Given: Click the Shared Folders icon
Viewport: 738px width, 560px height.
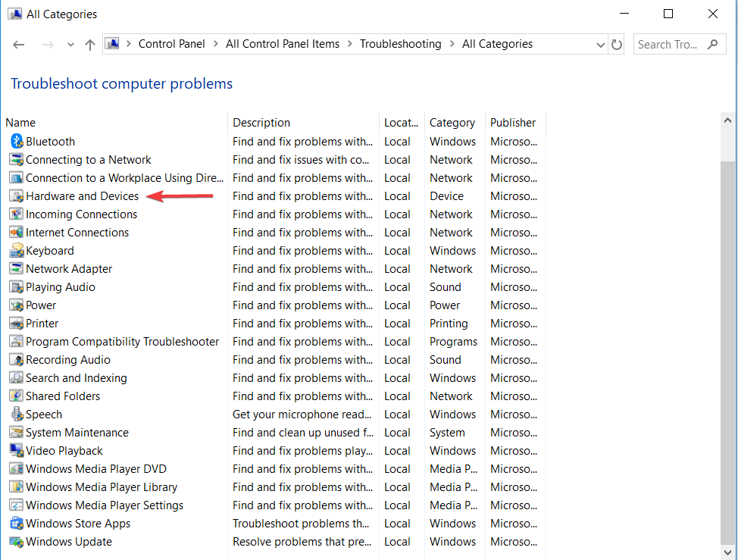Looking at the screenshot, I should [17, 396].
